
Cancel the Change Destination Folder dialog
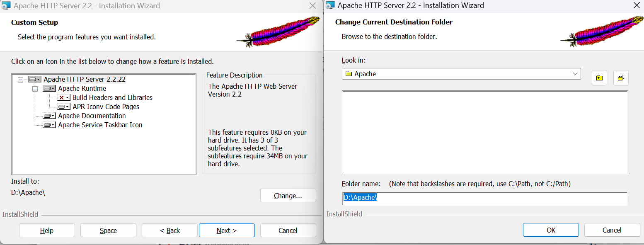pyautogui.click(x=612, y=230)
